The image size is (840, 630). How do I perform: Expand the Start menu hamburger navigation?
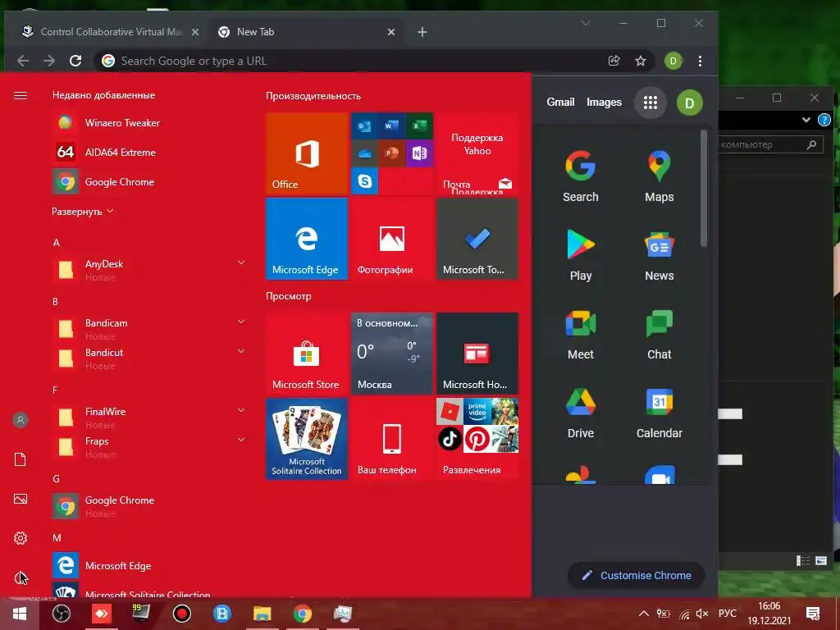pyautogui.click(x=21, y=95)
